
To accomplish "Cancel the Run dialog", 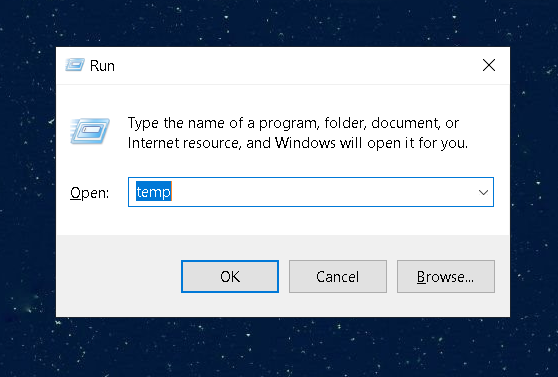I will click(x=338, y=277).
